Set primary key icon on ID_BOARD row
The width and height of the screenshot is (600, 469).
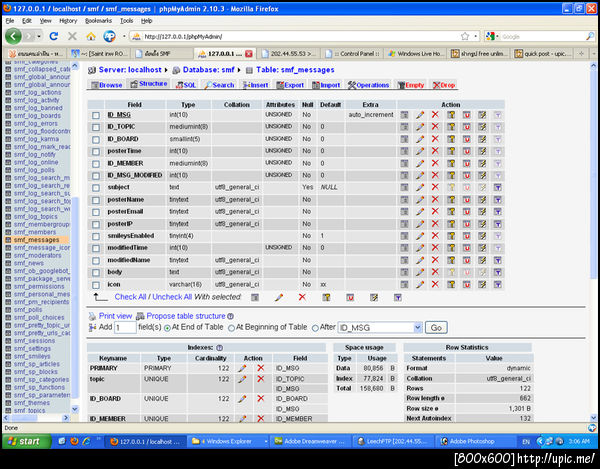(451, 139)
